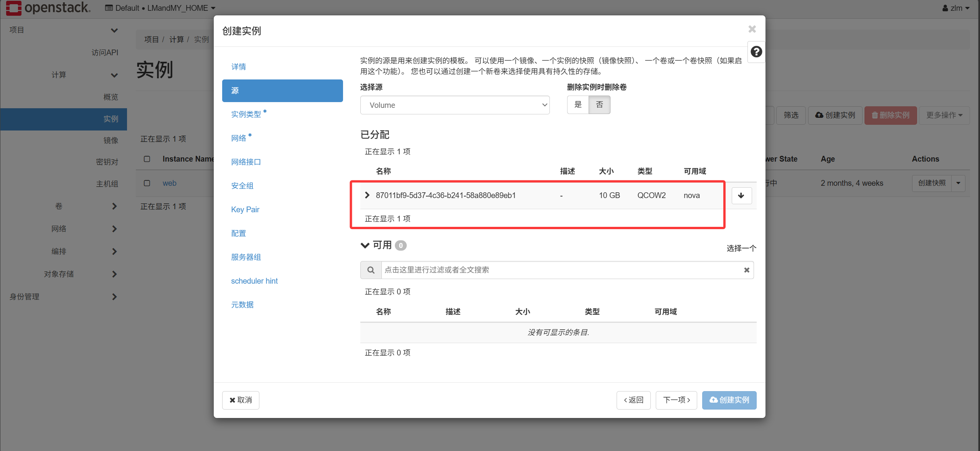Open the zlm user menu
Image resolution: width=980 pixels, height=451 pixels.
click(x=955, y=8)
